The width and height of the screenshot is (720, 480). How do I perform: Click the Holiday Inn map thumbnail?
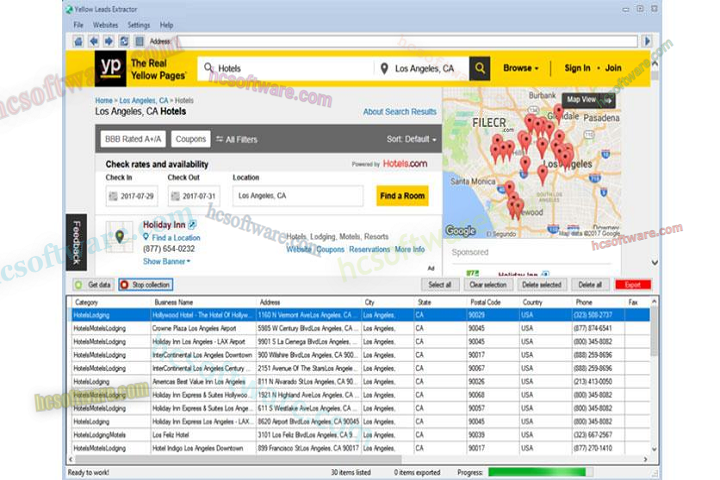point(119,237)
